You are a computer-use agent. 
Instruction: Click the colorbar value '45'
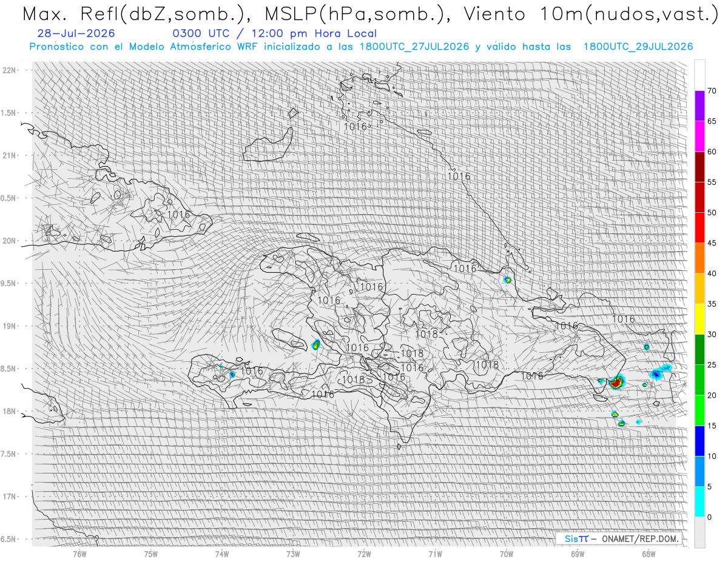click(712, 243)
